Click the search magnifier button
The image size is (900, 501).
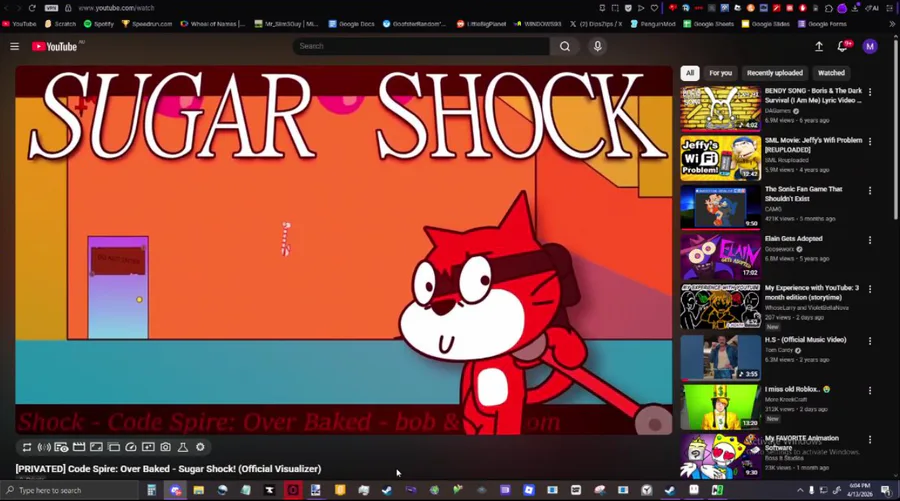[x=565, y=46]
